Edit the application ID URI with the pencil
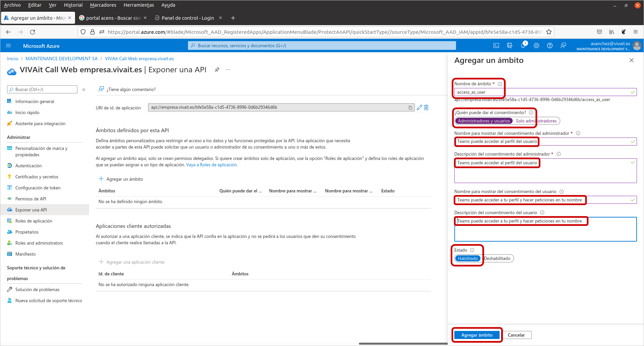The image size is (644, 346). coord(420,107)
